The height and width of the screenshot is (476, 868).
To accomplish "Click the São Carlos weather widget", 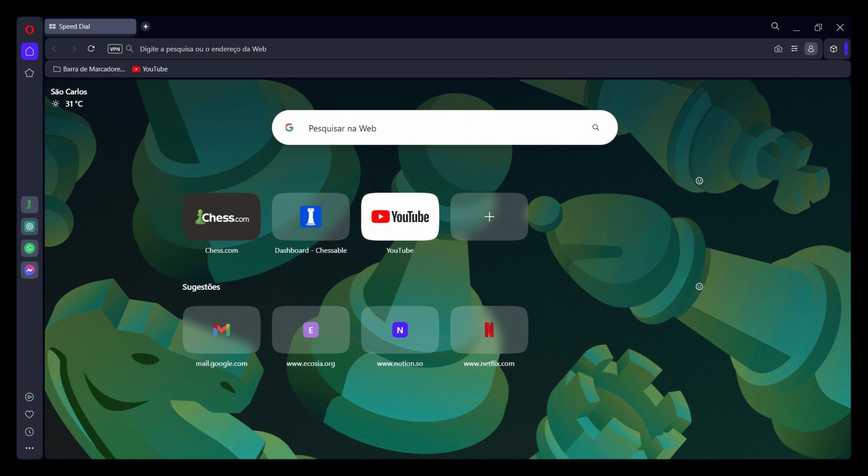I will click(x=69, y=98).
